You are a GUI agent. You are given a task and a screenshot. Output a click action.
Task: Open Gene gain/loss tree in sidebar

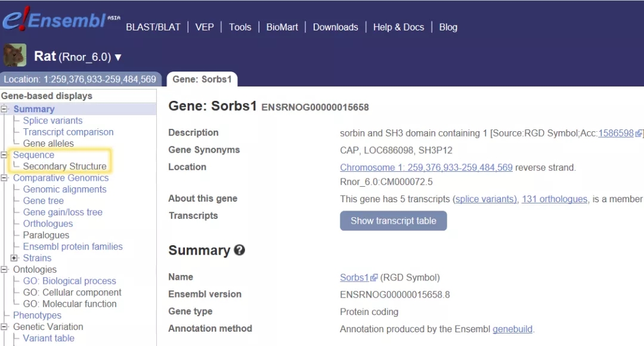coord(63,212)
